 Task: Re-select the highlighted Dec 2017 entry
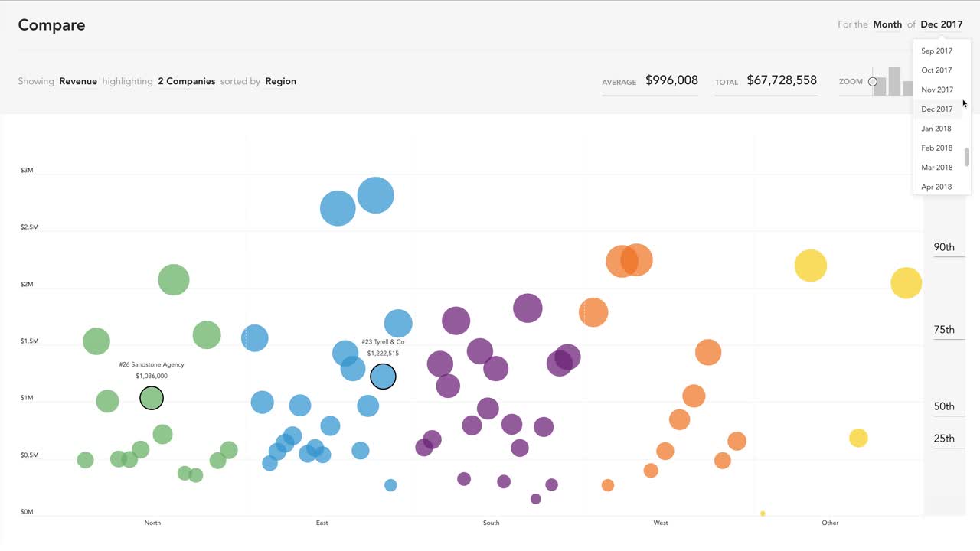[x=936, y=109]
